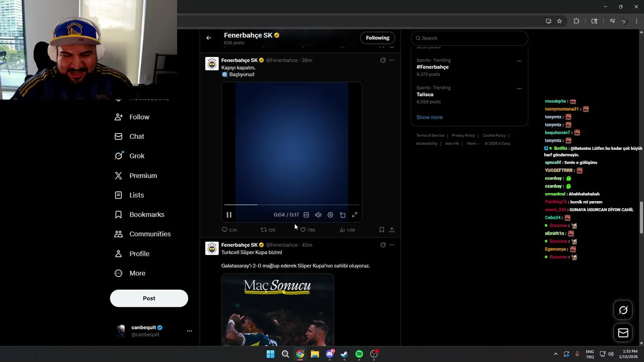Reply to the 38m tweet (2.1K replies)
This screenshot has width=644, height=362.
coord(229,230)
